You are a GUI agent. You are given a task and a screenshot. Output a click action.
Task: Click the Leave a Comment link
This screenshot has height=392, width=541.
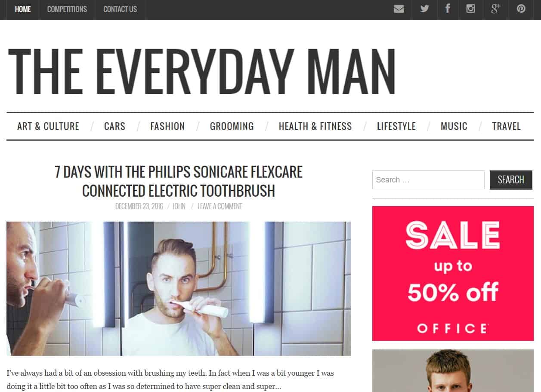(x=220, y=206)
